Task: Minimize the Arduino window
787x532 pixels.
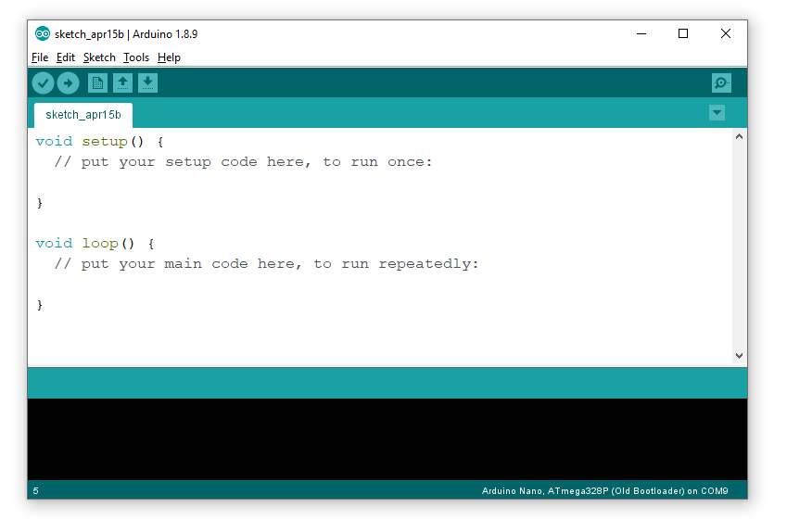Action: coord(641,33)
